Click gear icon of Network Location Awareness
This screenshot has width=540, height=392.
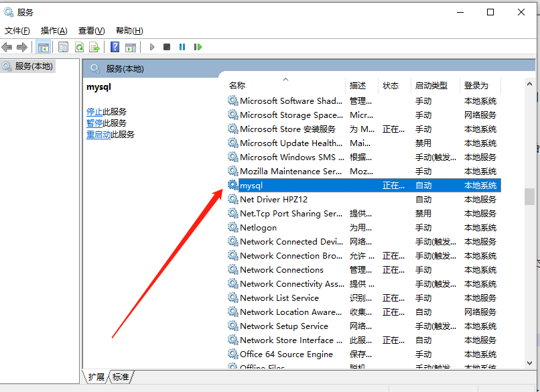click(232, 312)
